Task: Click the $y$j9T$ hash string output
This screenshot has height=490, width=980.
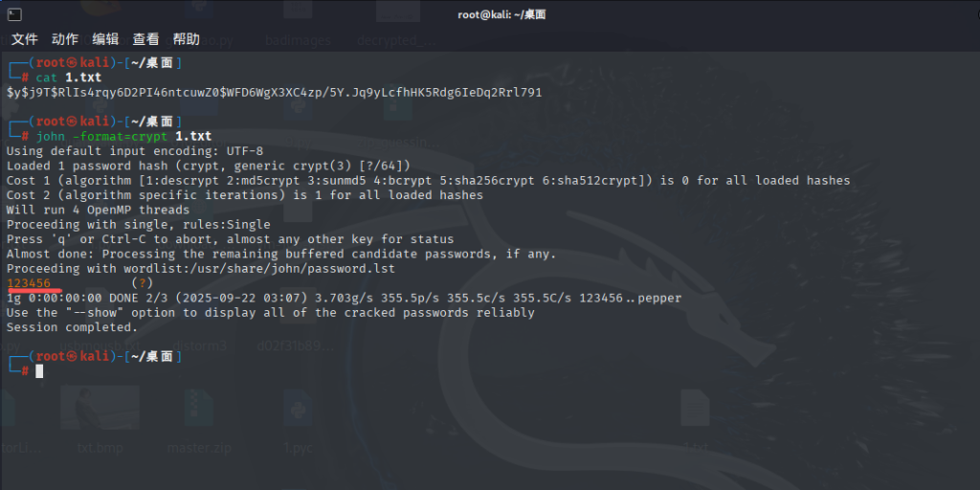Action: (274, 93)
